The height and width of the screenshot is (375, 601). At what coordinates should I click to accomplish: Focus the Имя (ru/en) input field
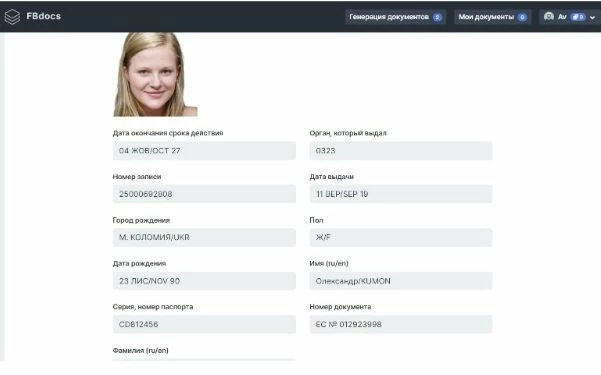click(x=401, y=281)
